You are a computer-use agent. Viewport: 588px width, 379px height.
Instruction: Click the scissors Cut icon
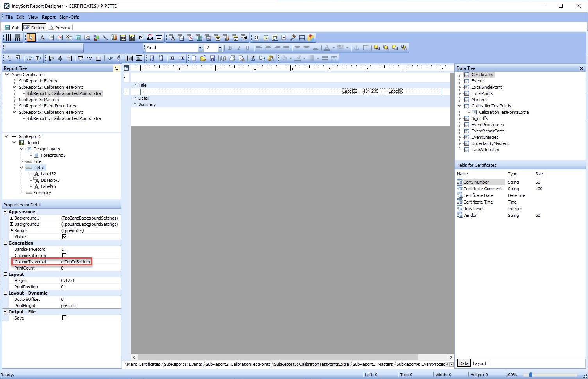coord(253,58)
